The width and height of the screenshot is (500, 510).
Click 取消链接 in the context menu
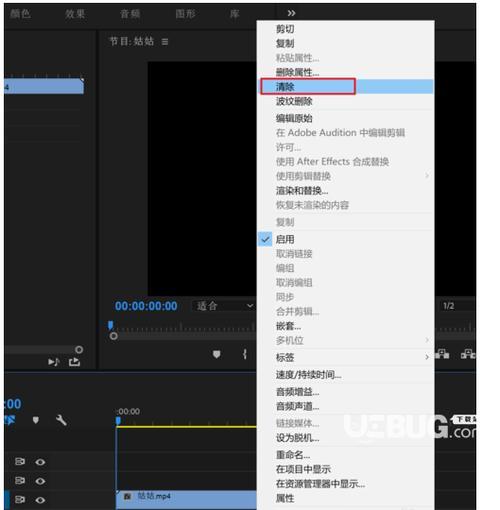click(x=346, y=254)
